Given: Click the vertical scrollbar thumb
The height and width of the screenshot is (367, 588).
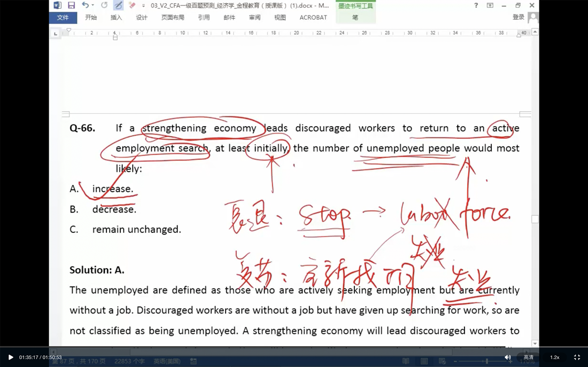Looking at the screenshot, I should [535, 219].
